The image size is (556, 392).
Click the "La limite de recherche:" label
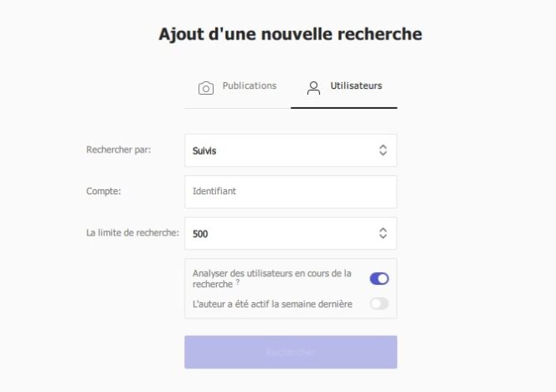point(132,234)
